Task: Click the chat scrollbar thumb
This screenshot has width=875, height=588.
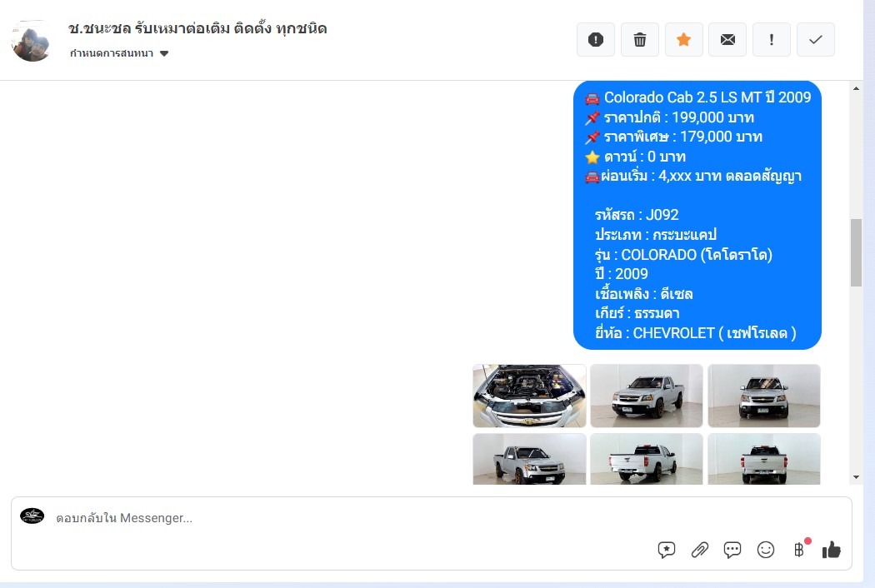Action: [x=856, y=252]
